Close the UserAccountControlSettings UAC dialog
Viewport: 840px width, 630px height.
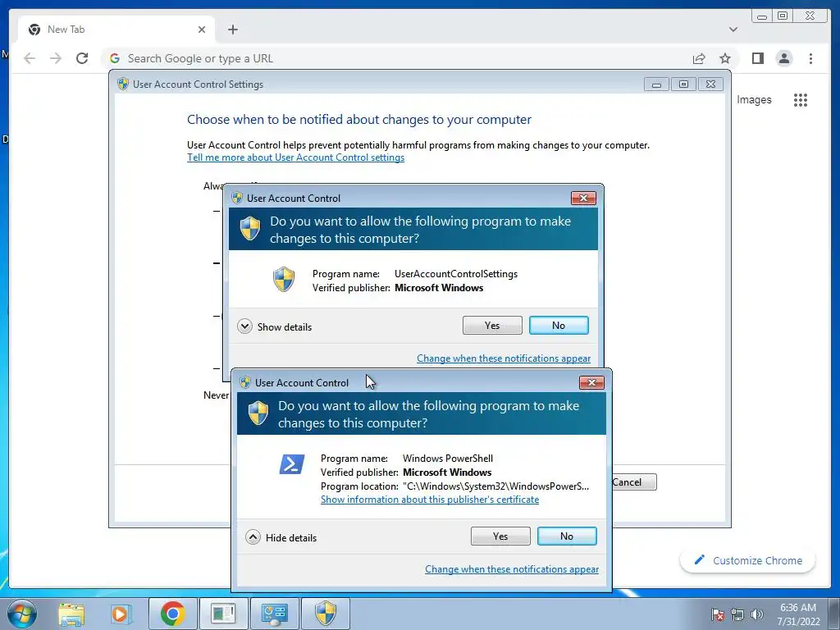coord(583,199)
